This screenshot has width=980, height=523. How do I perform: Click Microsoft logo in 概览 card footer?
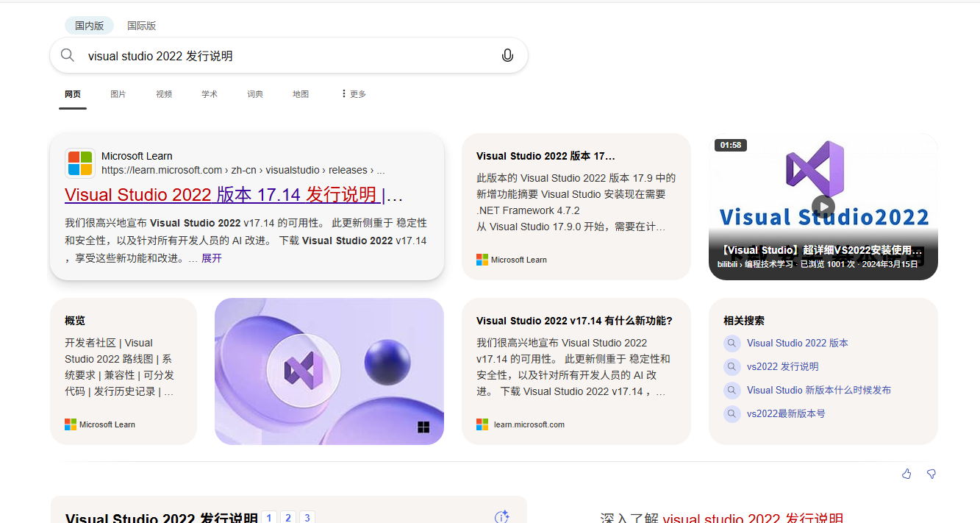tap(71, 424)
